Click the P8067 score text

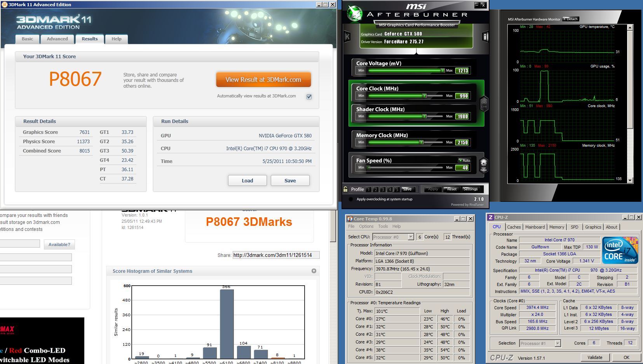point(75,79)
